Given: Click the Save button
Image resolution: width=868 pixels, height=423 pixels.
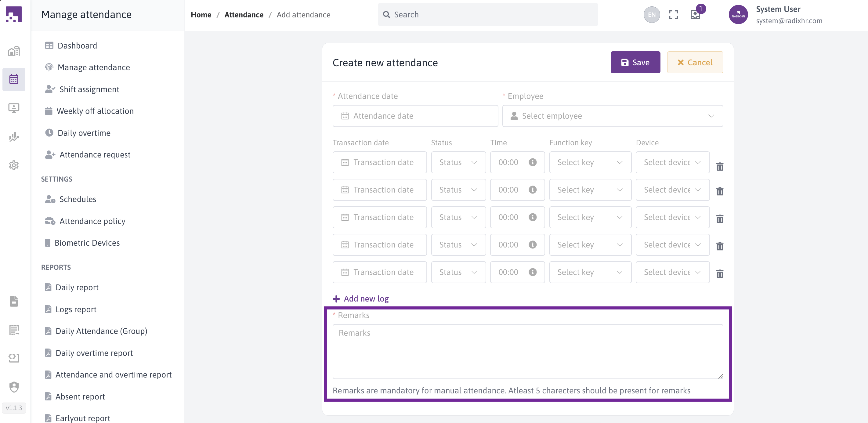Looking at the screenshot, I should 635,62.
